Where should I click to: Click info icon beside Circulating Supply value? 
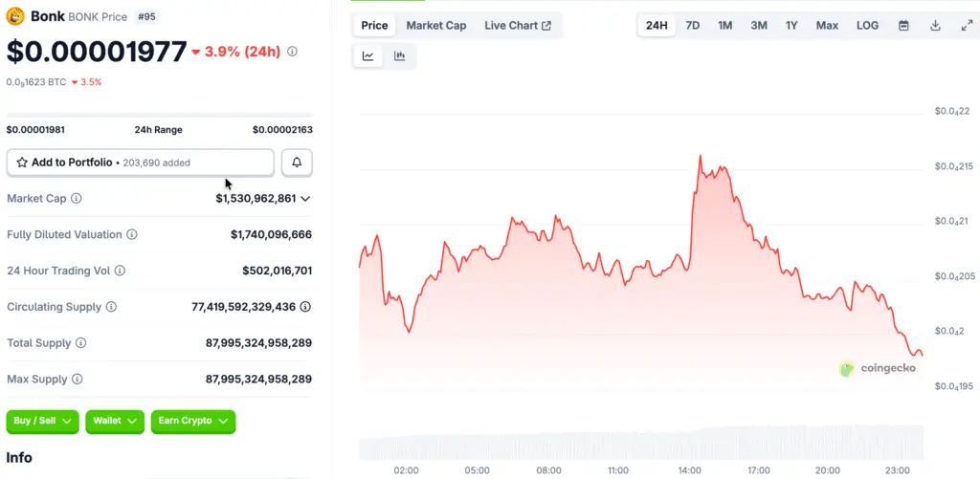point(305,307)
